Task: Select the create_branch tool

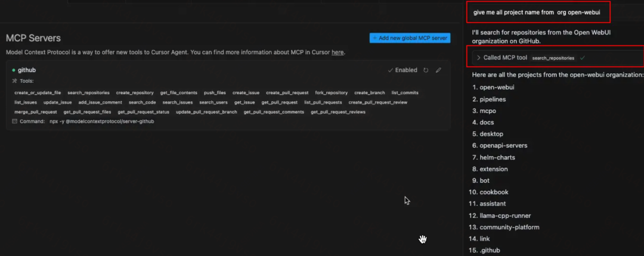Action: [370, 93]
